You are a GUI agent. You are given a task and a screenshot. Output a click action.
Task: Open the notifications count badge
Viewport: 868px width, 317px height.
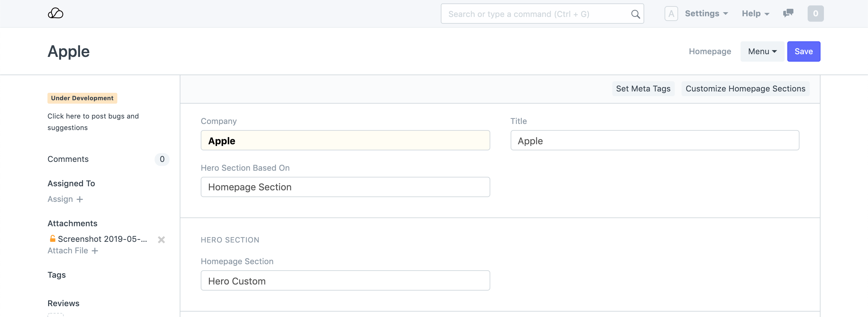pyautogui.click(x=815, y=14)
